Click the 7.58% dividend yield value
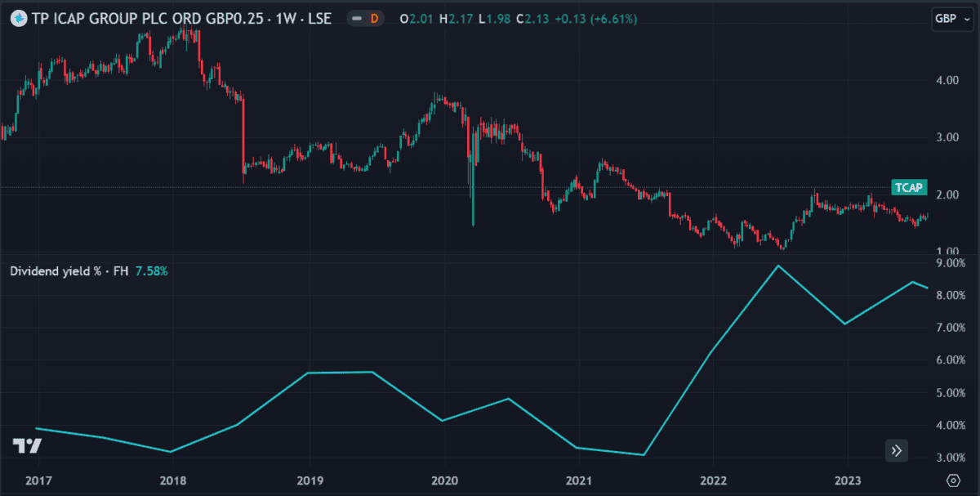 pyautogui.click(x=152, y=270)
